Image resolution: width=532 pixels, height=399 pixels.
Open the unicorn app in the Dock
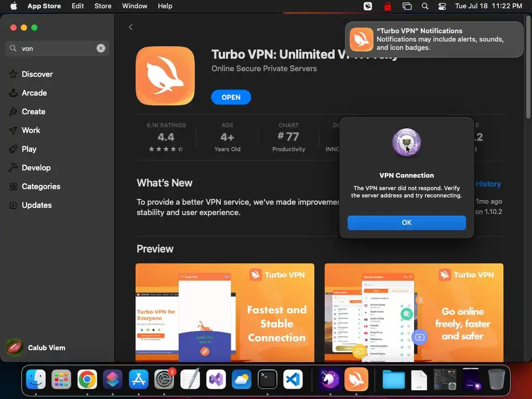[x=329, y=379]
